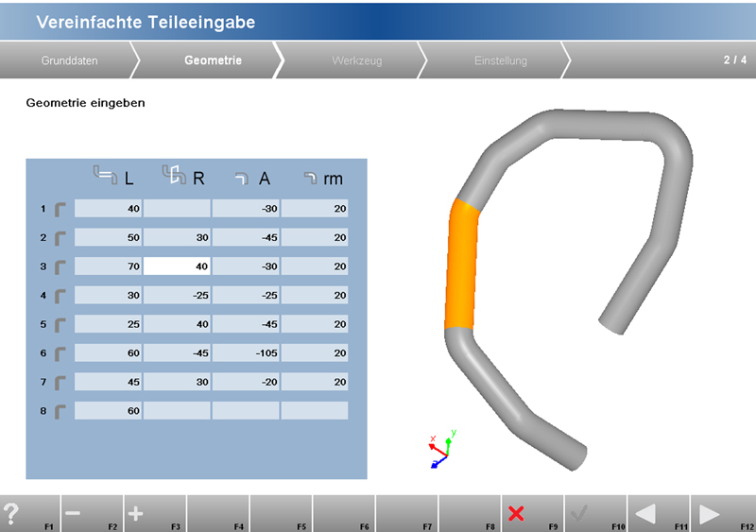Click the bend icon of row 8
The height and width of the screenshot is (532, 756).
click(x=60, y=412)
